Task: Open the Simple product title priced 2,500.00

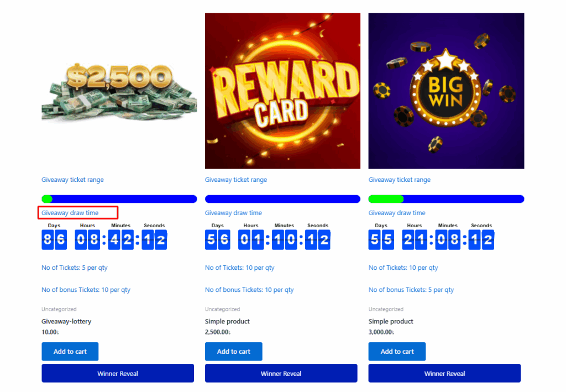Action: (x=227, y=321)
